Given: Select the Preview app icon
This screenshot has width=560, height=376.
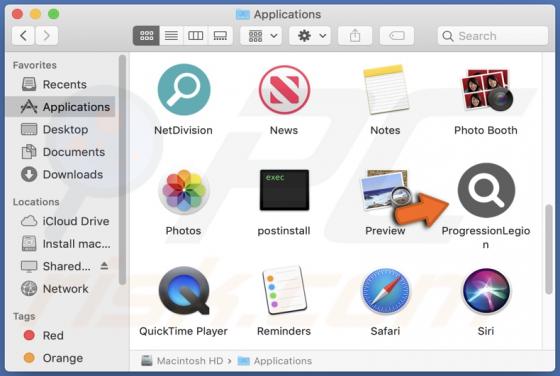Looking at the screenshot, I should pyautogui.click(x=385, y=191).
